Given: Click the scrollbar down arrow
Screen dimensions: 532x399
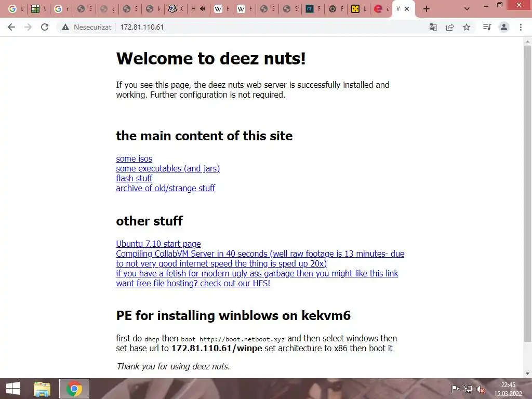Looking at the screenshot, I should (x=527, y=374).
